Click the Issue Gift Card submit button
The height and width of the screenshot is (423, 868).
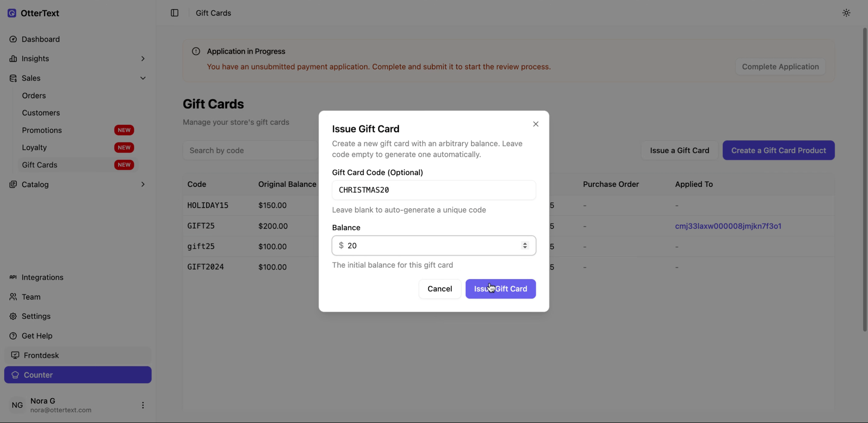point(500,289)
